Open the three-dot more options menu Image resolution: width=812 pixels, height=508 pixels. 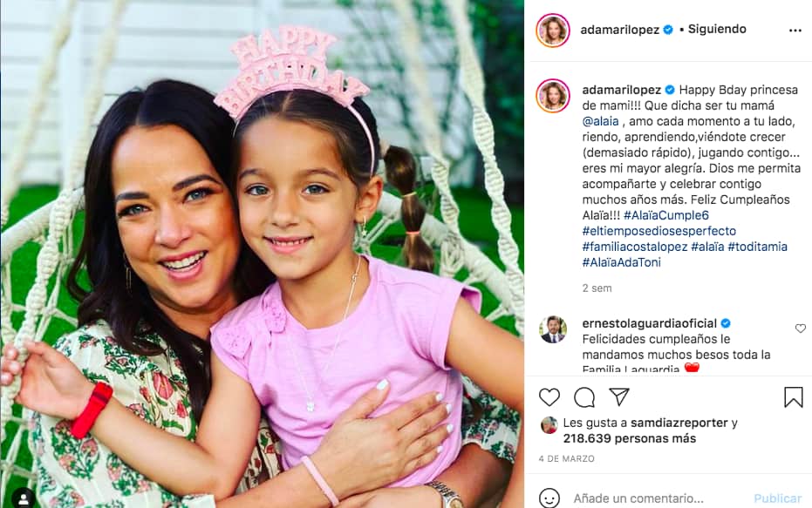pyautogui.click(x=795, y=30)
